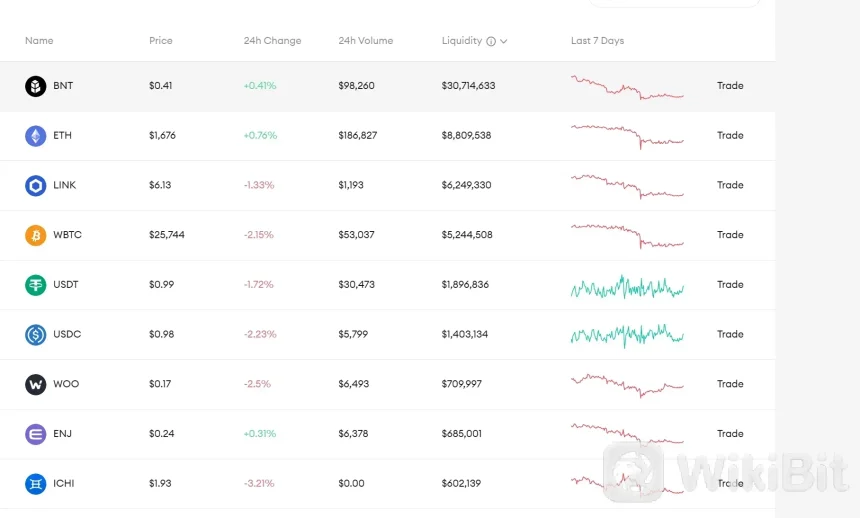Click the WBTC bitcoin icon

click(x=36, y=235)
